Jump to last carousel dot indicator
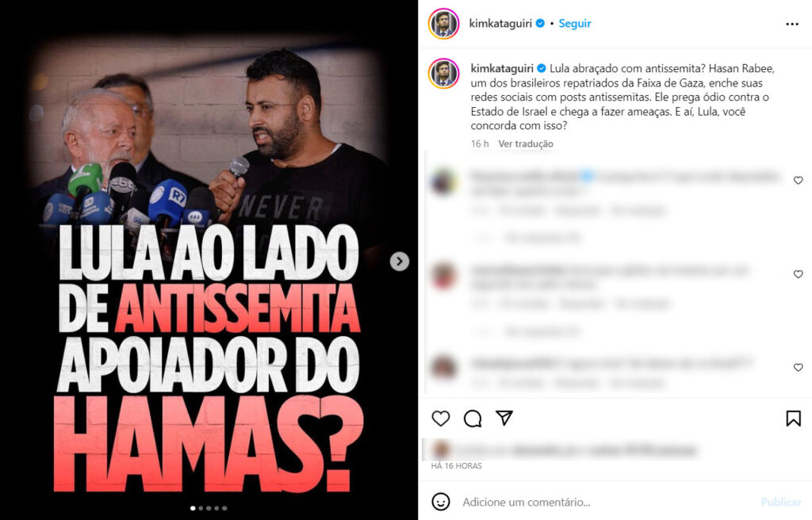Viewport: 812px width, 520px height. (x=224, y=508)
